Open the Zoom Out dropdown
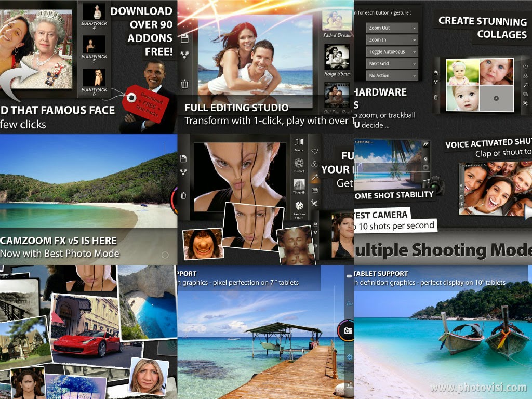532x399 pixels. click(392, 28)
